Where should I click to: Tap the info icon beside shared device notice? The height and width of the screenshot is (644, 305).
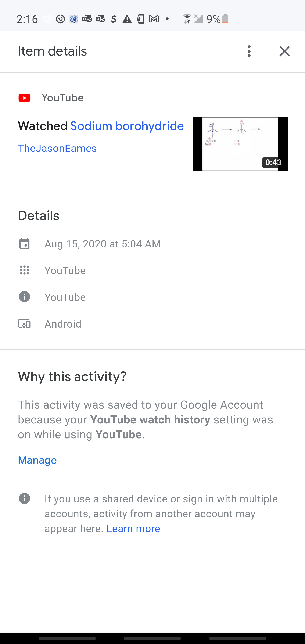click(25, 498)
